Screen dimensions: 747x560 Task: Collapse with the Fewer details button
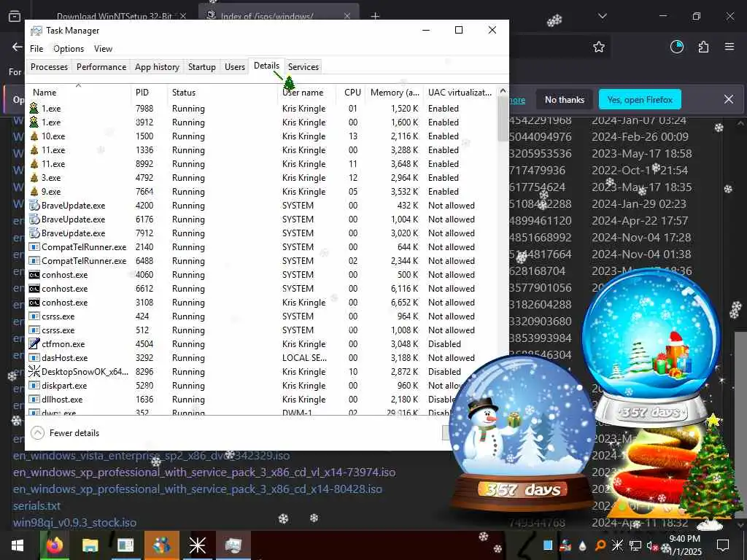click(65, 433)
